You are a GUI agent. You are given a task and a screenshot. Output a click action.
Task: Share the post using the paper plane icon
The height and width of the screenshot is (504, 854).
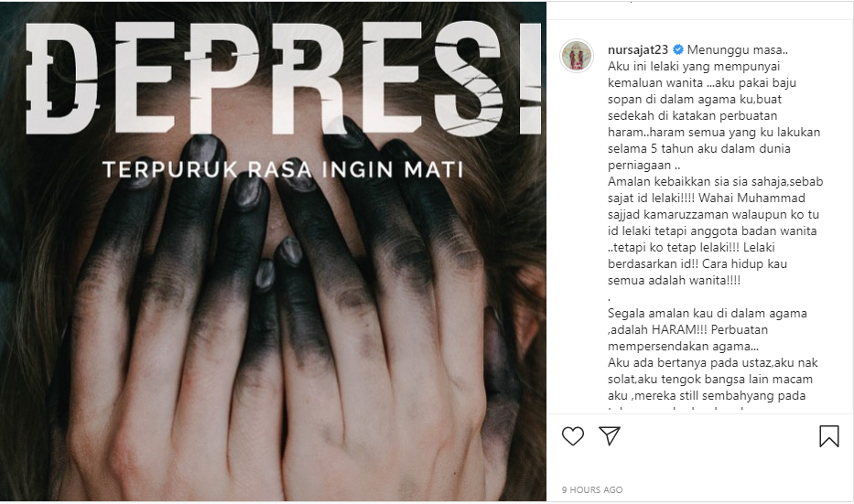point(610,436)
